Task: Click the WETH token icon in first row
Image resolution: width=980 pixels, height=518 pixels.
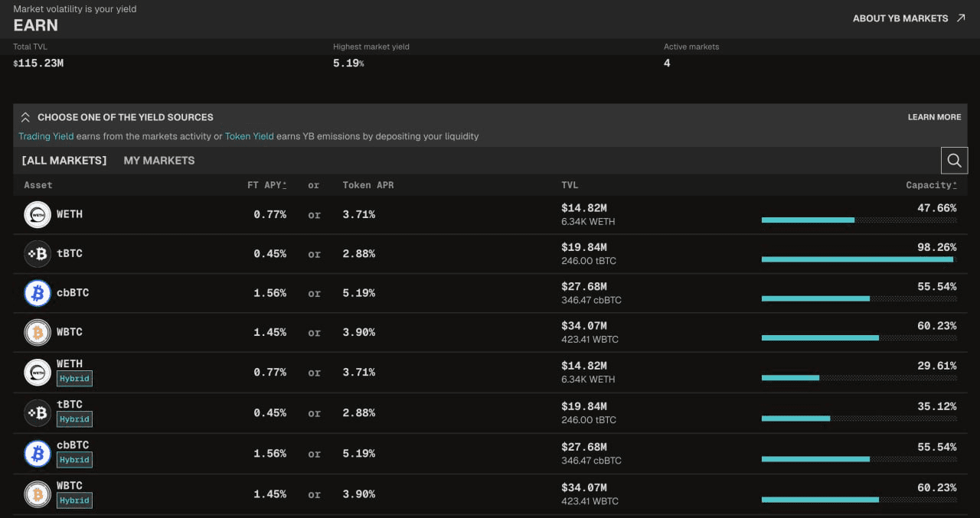Action: 38,214
